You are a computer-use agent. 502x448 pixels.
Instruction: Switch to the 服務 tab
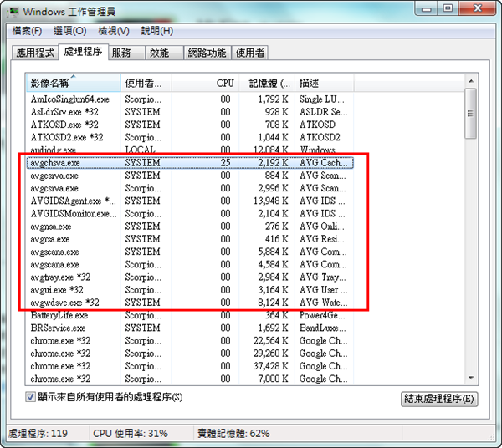[x=127, y=53]
